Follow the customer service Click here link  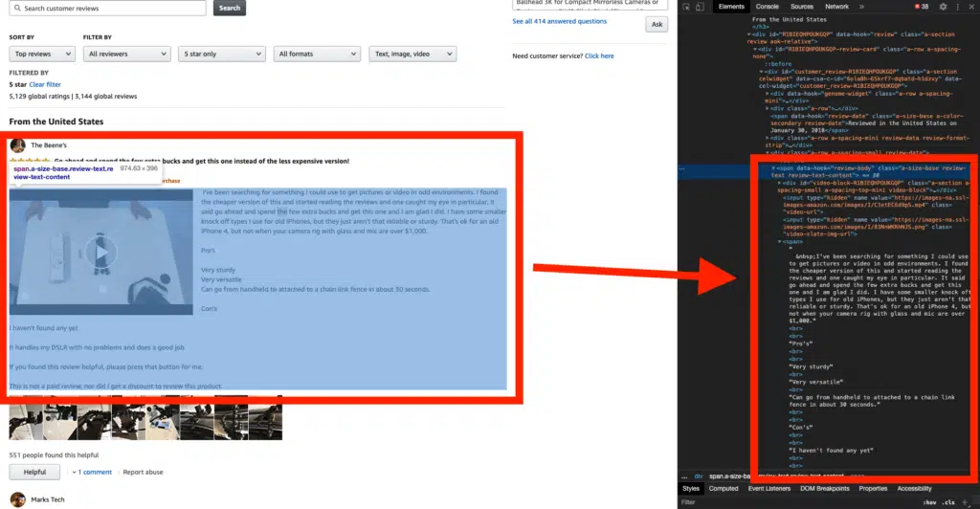click(599, 56)
